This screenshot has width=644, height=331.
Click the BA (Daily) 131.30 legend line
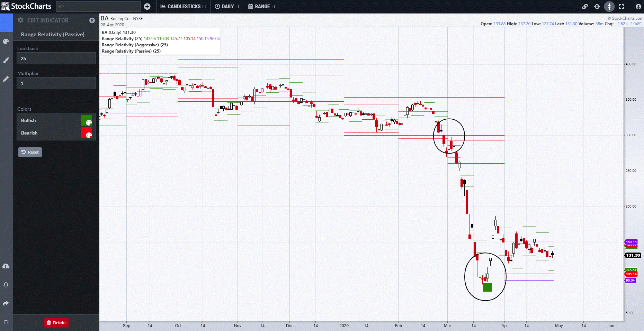119,33
